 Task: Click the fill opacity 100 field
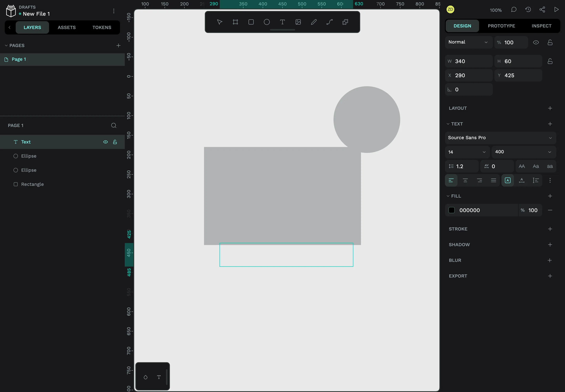[530, 210]
